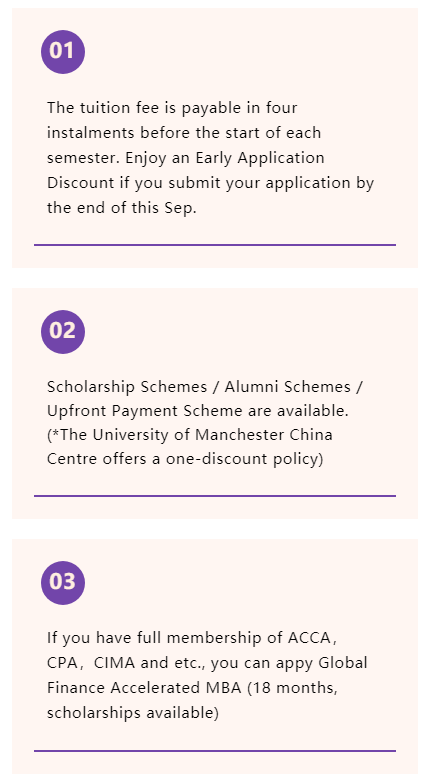Click the line mentioning 'membership of ACCA'

tap(193, 638)
